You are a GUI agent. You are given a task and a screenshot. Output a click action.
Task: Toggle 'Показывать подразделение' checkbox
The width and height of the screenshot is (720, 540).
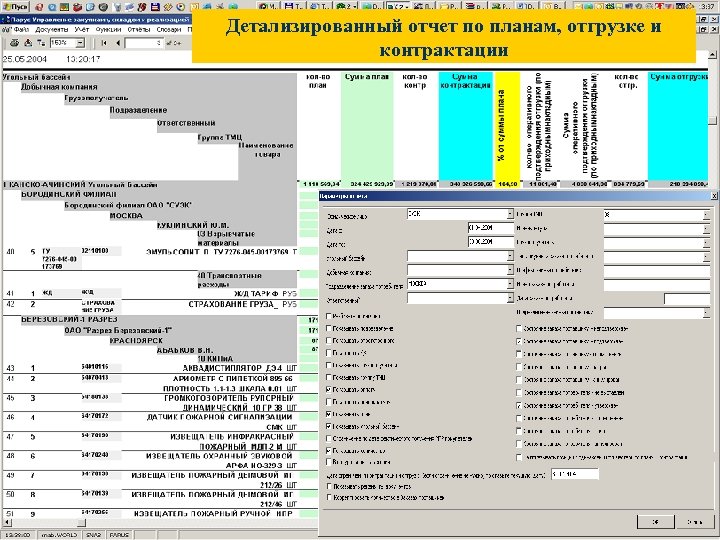(x=329, y=328)
